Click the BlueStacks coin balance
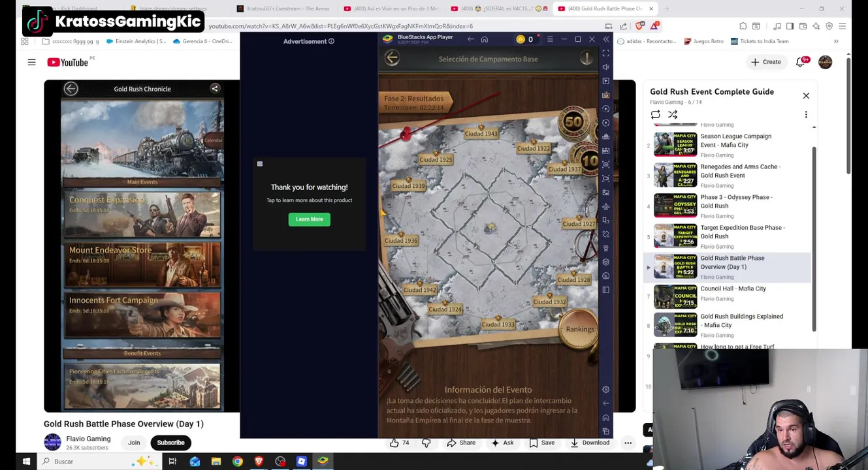This screenshot has height=470, width=868. click(x=525, y=40)
